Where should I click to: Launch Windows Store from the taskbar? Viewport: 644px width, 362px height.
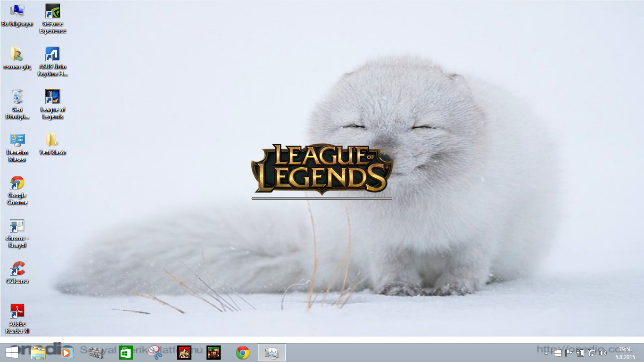126,353
